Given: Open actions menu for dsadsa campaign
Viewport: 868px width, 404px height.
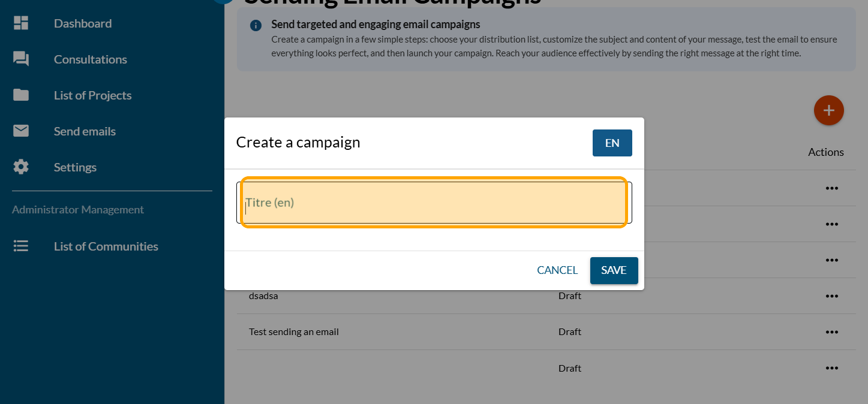Looking at the screenshot, I should tap(831, 296).
